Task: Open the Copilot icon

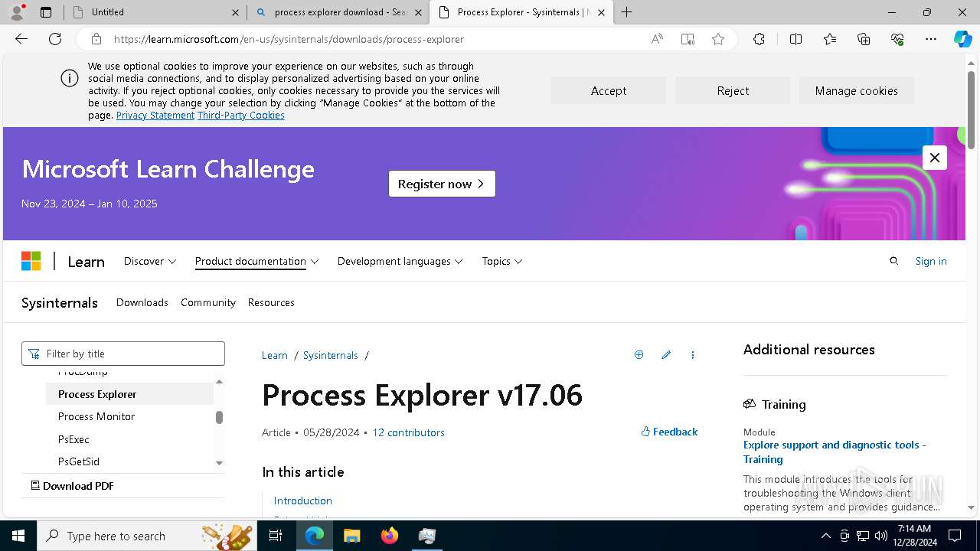Action: point(963,39)
